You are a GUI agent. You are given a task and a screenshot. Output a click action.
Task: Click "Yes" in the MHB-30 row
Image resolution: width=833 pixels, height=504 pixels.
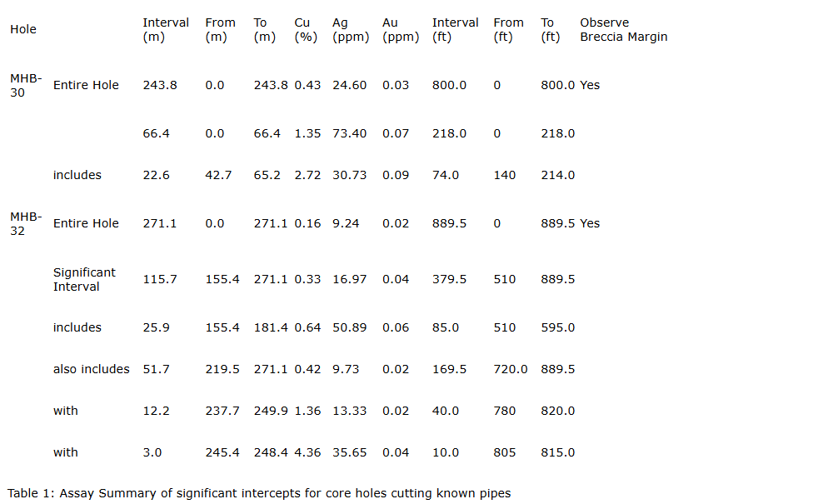[590, 85]
